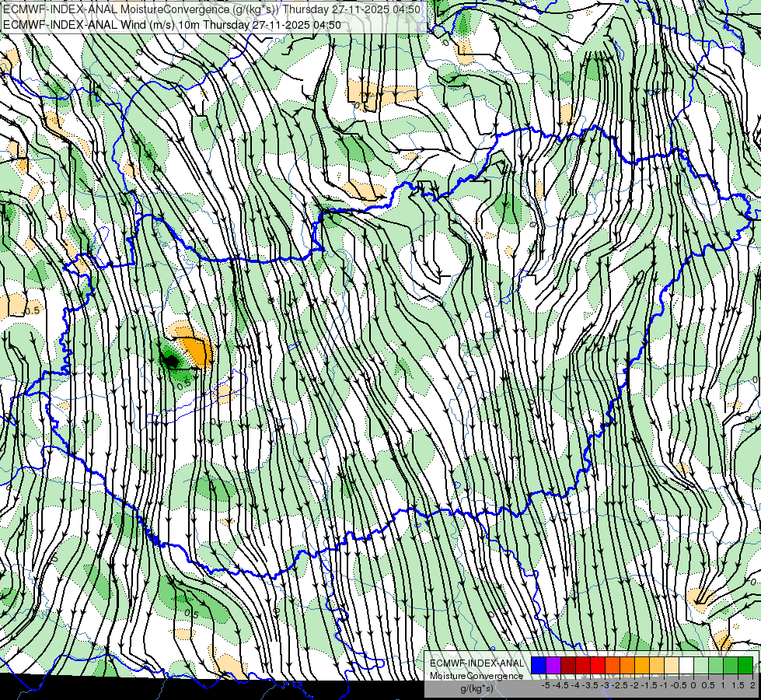Click the legend's MoistureConvergence label
Screen dimensions: 761x700
point(476,676)
